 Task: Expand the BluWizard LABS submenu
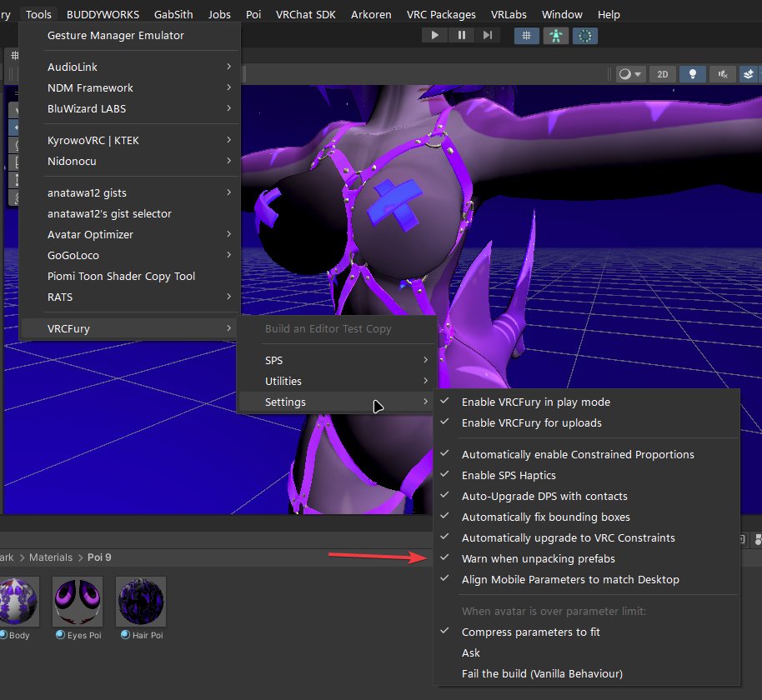129,109
